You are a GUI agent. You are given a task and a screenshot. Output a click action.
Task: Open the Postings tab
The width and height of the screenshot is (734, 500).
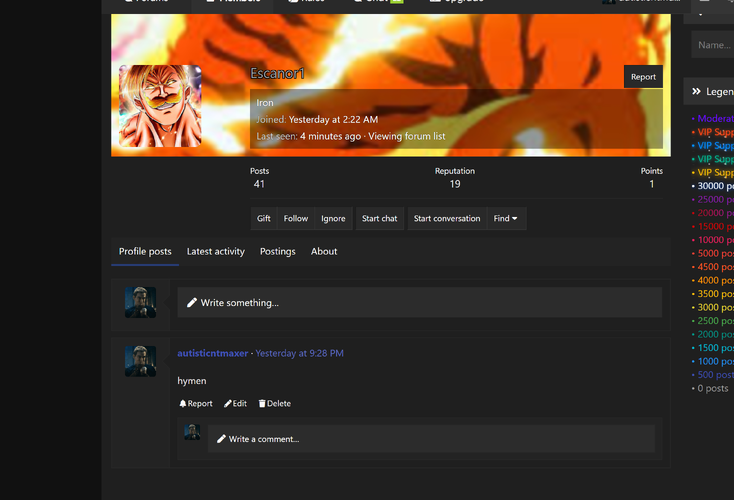pyautogui.click(x=278, y=252)
